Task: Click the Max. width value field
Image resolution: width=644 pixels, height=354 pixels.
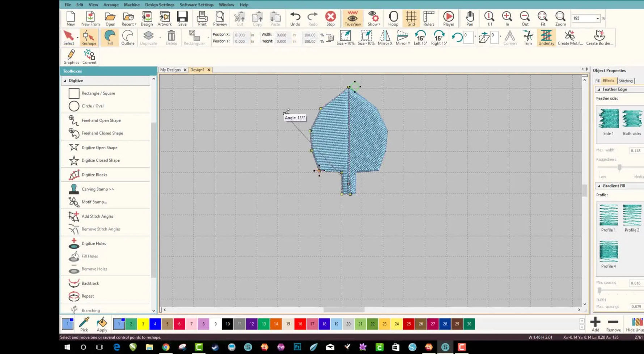Action: pos(636,151)
